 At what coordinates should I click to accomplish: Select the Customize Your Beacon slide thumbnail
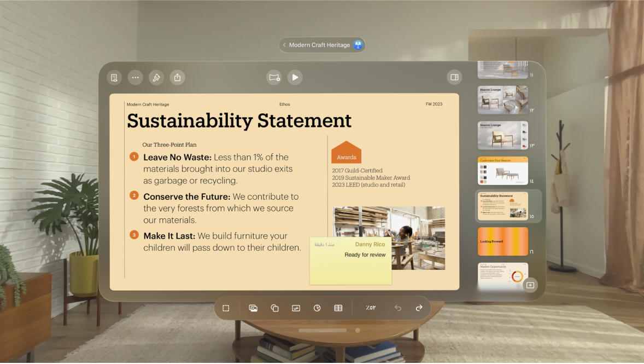coord(502,171)
